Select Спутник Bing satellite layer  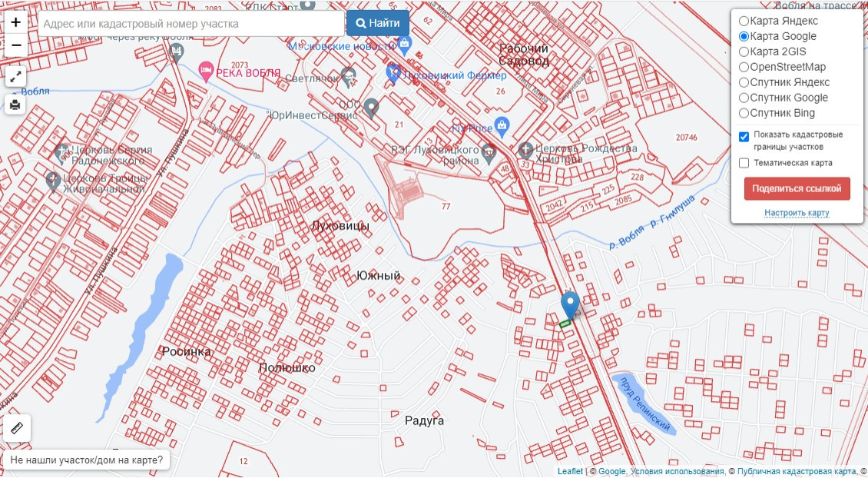[x=744, y=114]
